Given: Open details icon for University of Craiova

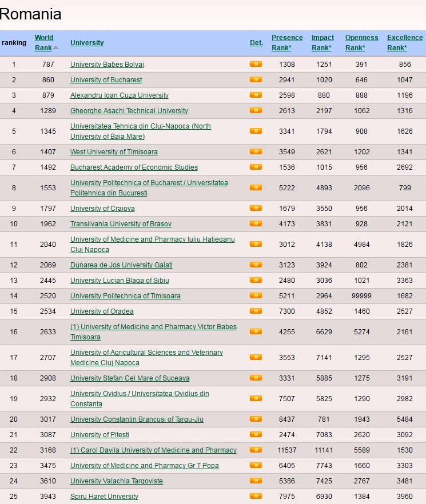Looking at the screenshot, I should click(x=256, y=208).
